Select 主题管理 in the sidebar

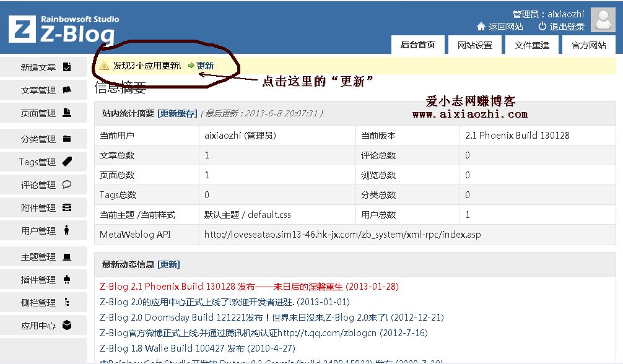click(43, 257)
